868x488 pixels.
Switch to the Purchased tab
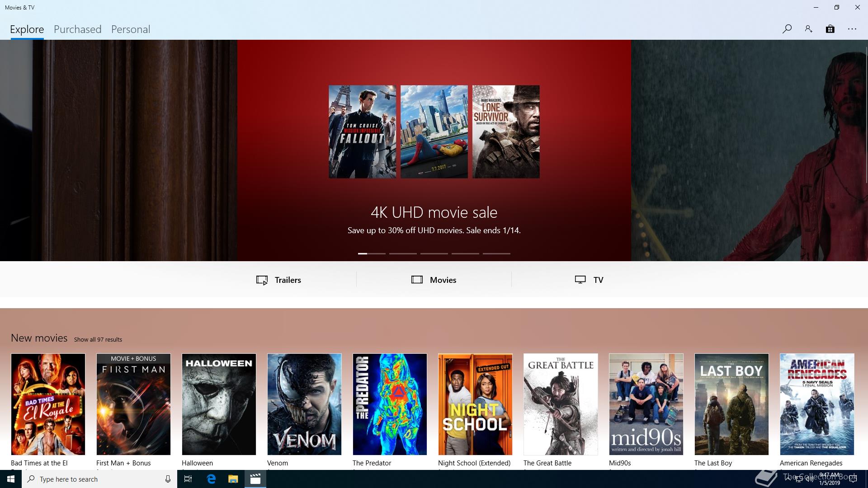pyautogui.click(x=77, y=29)
